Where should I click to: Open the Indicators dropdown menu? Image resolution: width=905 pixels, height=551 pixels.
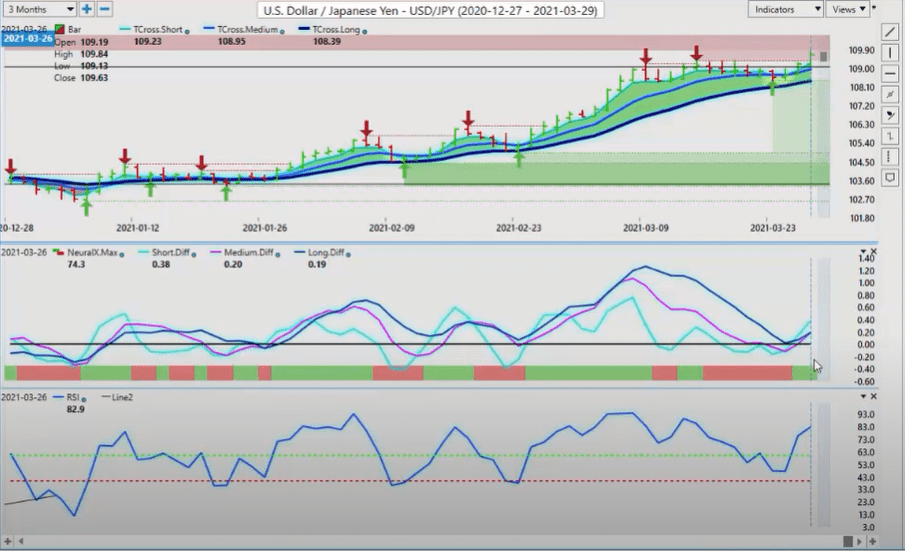(785, 9)
